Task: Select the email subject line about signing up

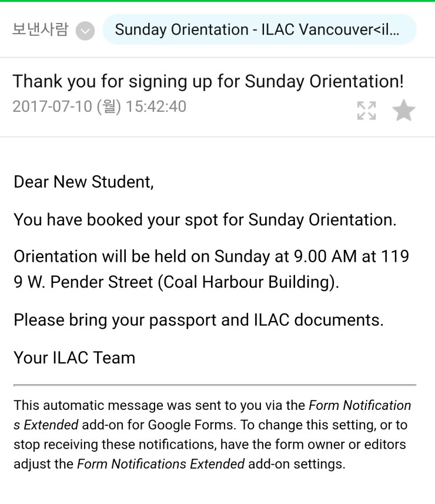Action: (x=208, y=82)
